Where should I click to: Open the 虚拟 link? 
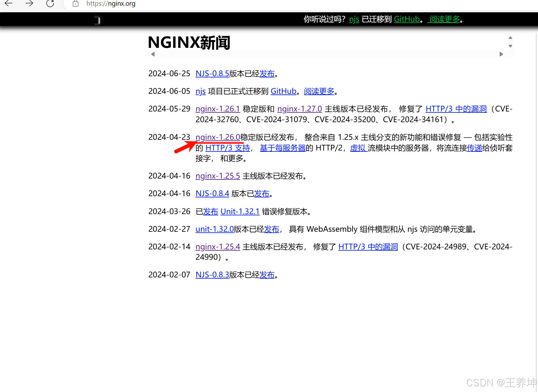pos(358,148)
